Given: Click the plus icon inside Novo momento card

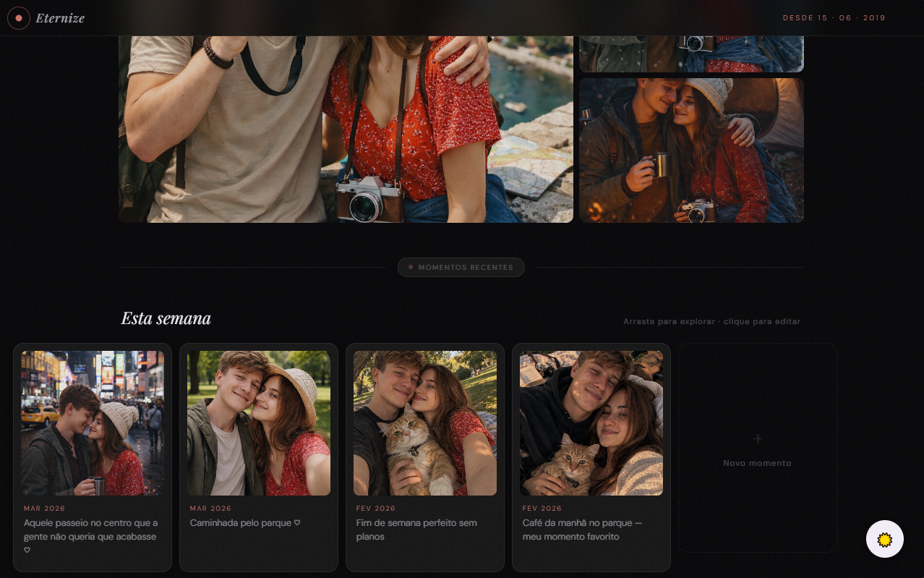Looking at the screenshot, I should (x=757, y=438).
